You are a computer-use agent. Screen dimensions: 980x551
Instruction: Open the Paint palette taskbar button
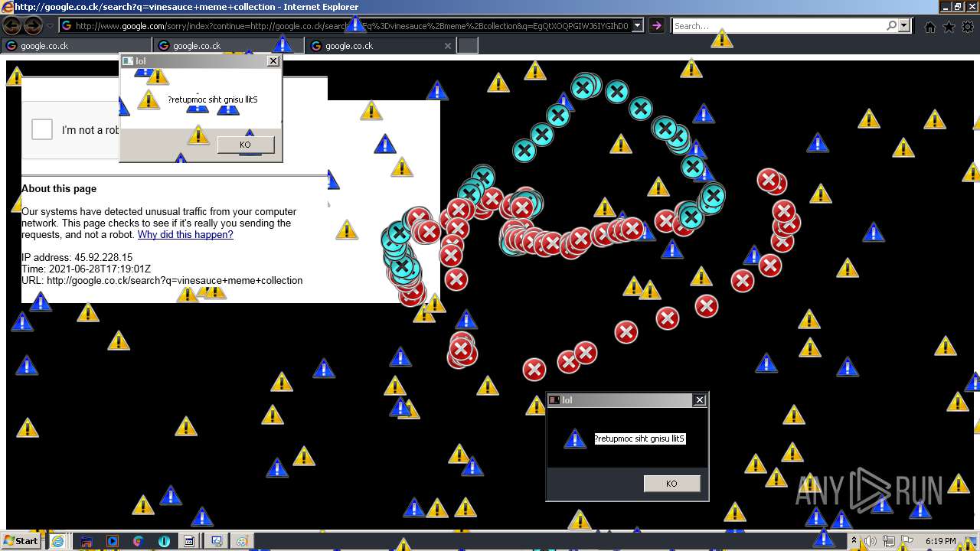(x=242, y=541)
